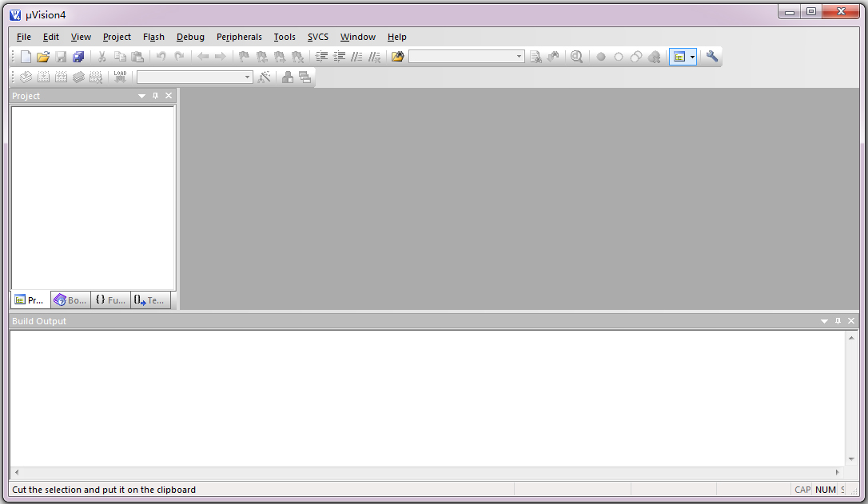Viewport: 868px width, 504px height.
Task: Open the Window menu
Action: [357, 37]
